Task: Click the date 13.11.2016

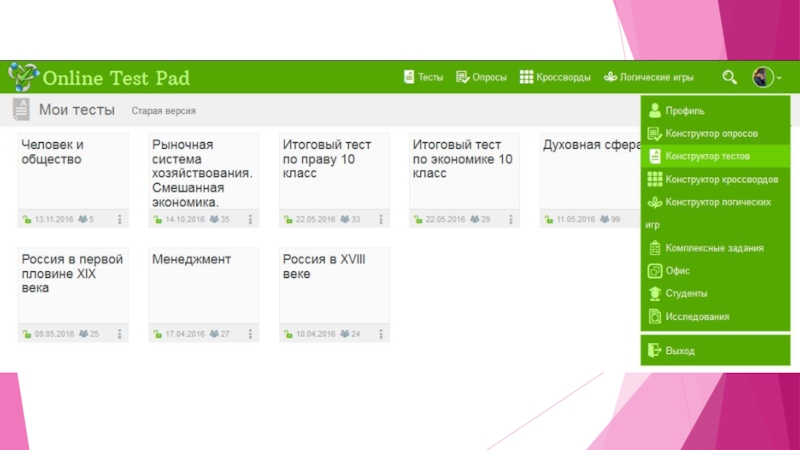Action: (x=54, y=219)
